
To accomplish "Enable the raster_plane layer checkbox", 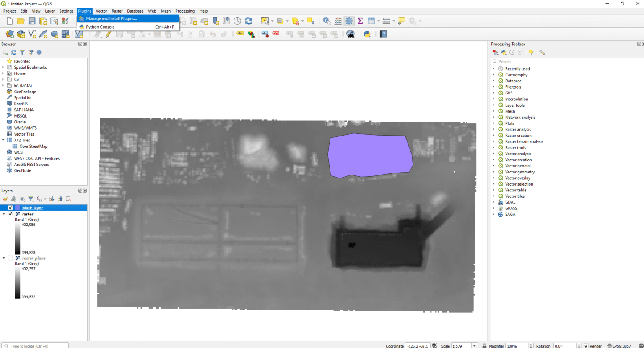I will pyautogui.click(x=10, y=258).
